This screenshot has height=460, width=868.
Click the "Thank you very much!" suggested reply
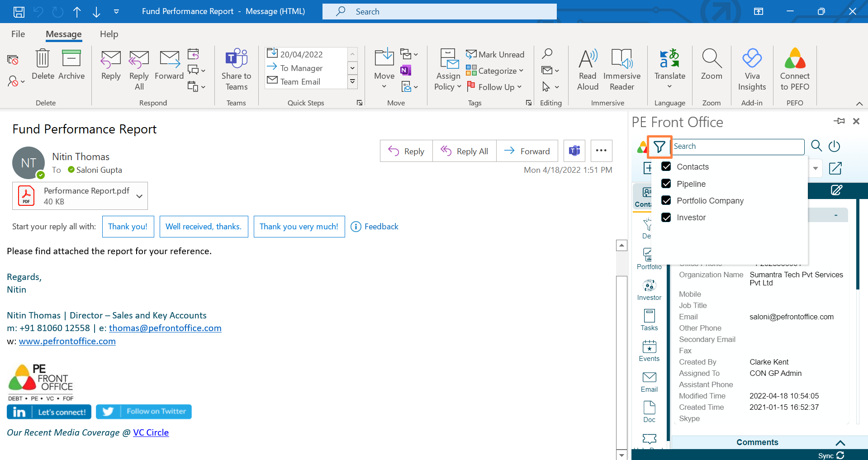tap(299, 227)
